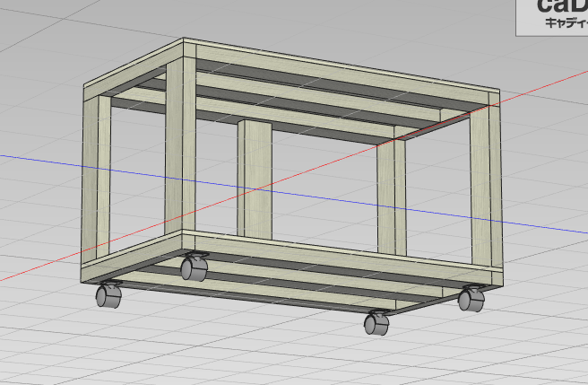This screenshot has width=588, height=385.
Task: Select the short bottom rail on the left end
Action: (132, 257)
